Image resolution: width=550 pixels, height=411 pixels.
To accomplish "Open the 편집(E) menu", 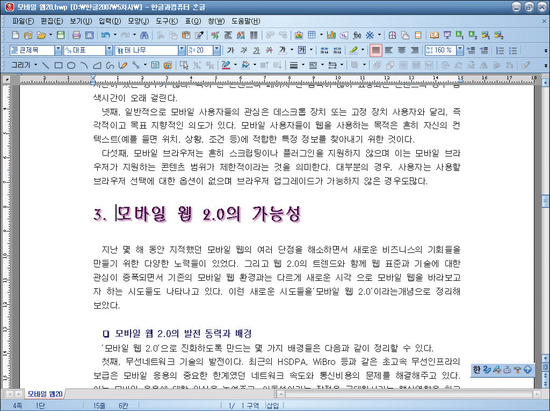I will (52, 21).
